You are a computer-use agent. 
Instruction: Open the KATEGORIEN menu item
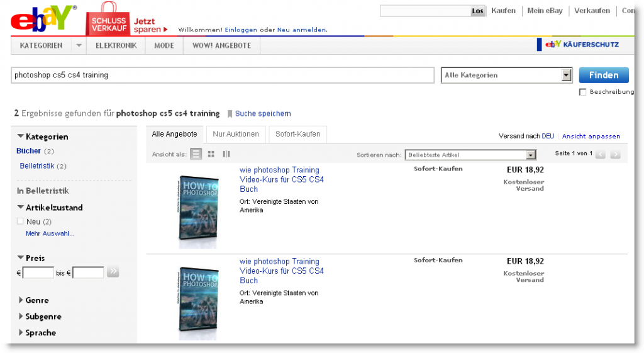(x=41, y=45)
